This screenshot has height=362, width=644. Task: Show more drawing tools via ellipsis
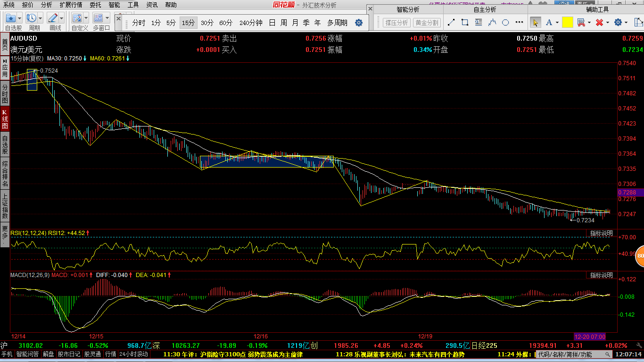519,22
